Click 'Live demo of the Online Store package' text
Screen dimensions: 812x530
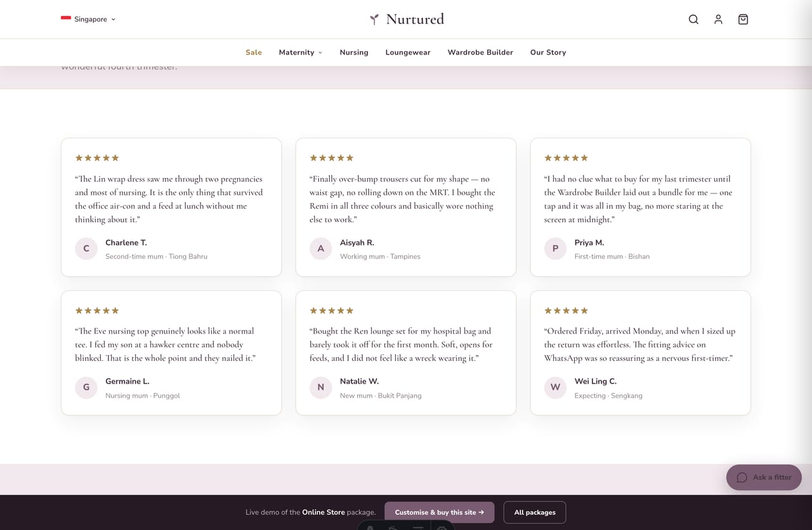311,512
